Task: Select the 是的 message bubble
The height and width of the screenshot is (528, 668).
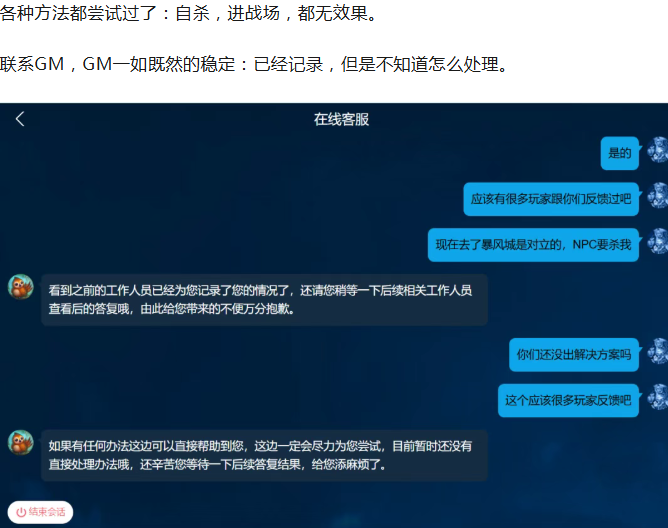Action: (x=620, y=153)
